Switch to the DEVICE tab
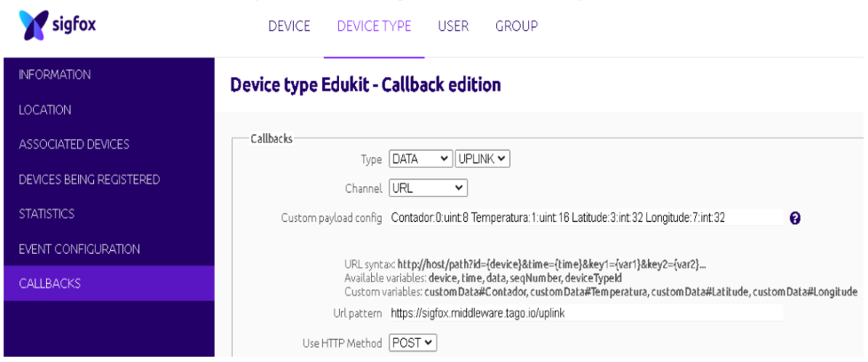The width and height of the screenshot is (868, 362). point(289,26)
